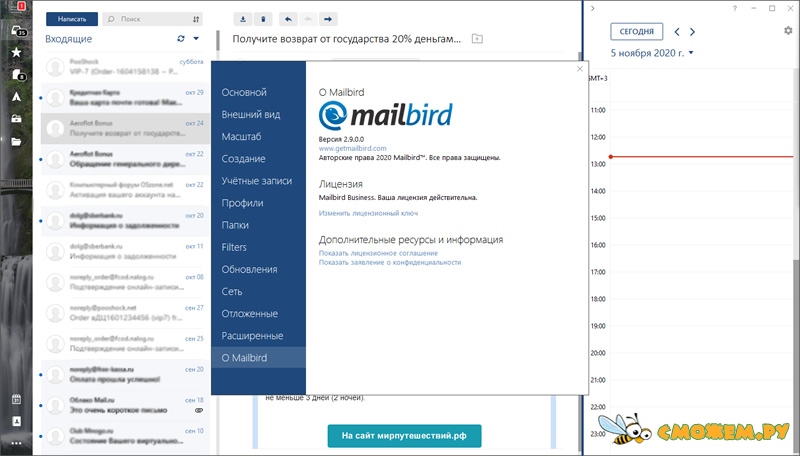Click the СЕГОДНЯ button in calendar

click(636, 32)
